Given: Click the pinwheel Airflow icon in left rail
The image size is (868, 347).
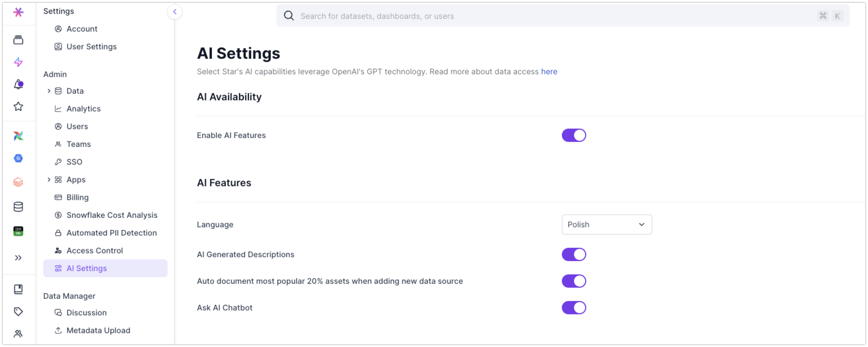Looking at the screenshot, I should click(x=18, y=136).
